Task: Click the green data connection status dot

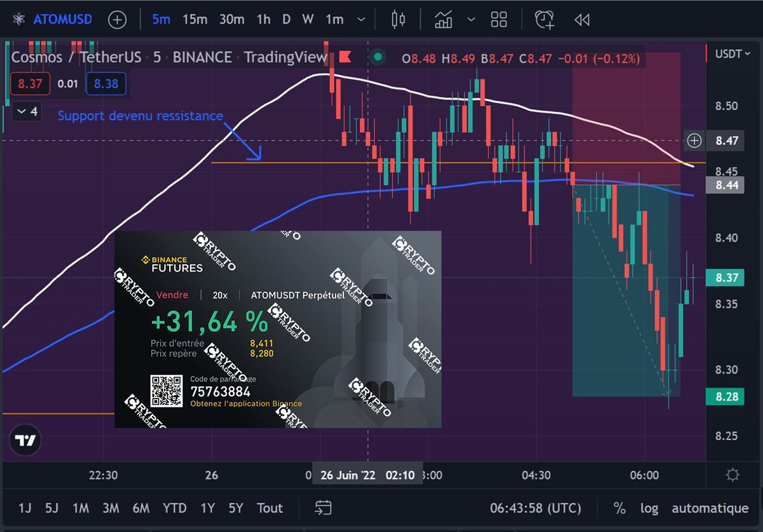Action: point(378,57)
